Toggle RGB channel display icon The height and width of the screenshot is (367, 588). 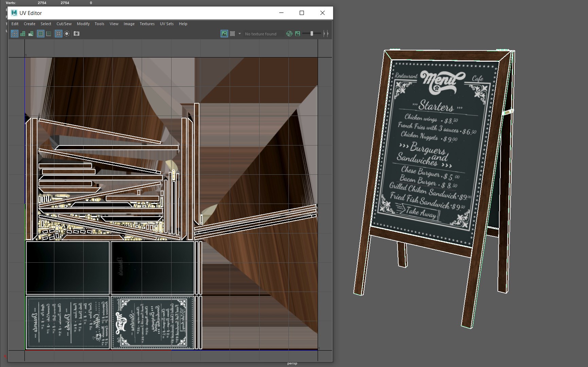(x=289, y=34)
